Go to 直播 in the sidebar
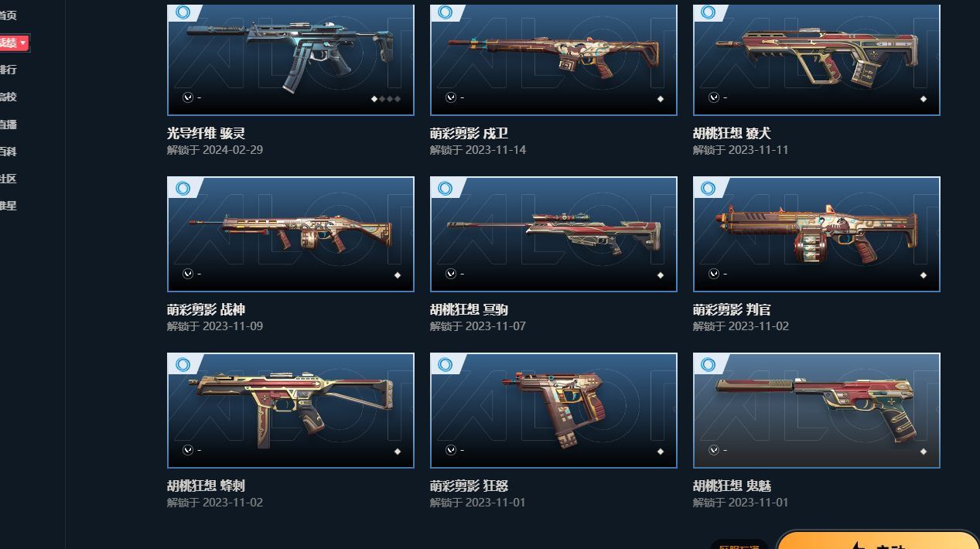Image resolution: width=980 pixels, height=549 pixels. (x=8, y=124)
